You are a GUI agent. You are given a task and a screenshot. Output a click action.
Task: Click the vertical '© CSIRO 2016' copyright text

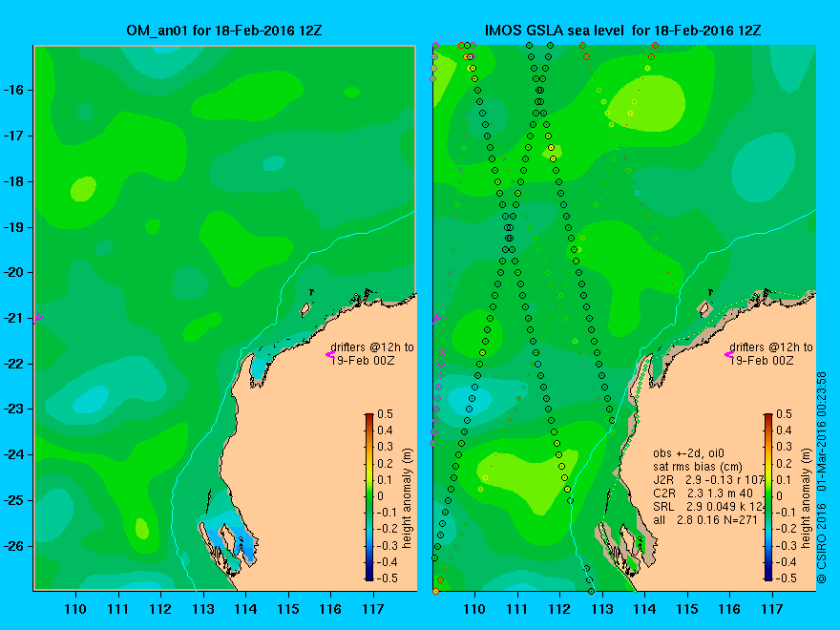(822, 544)
